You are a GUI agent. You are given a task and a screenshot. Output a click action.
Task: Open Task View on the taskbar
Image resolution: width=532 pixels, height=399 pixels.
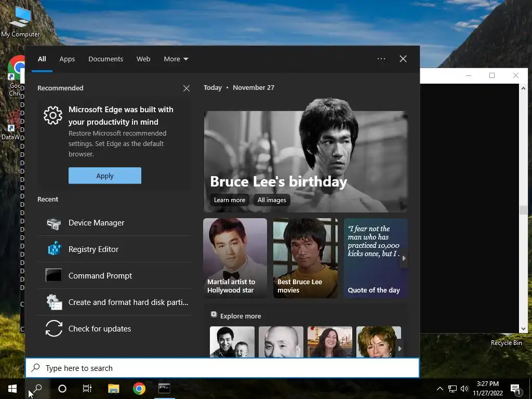click(x=87, y=389)
